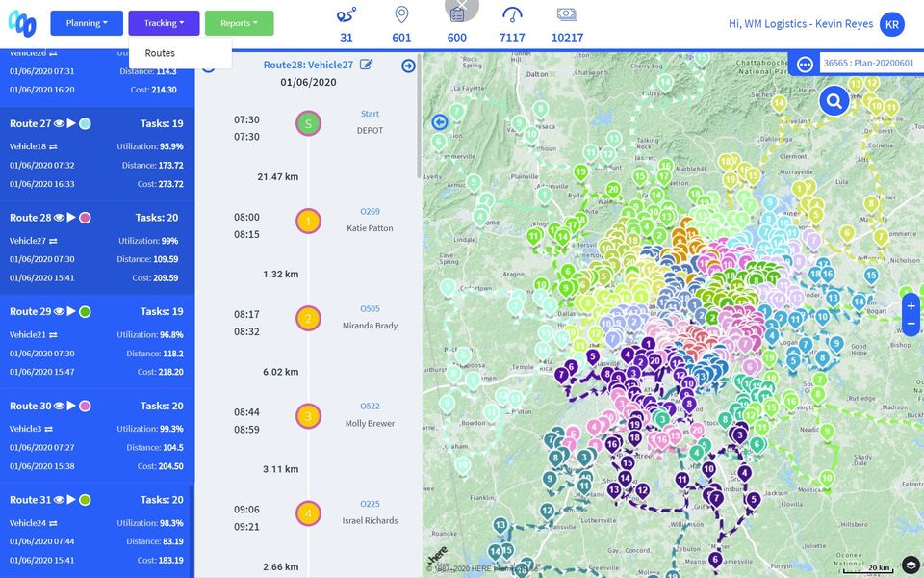Screen dimensions: 924x578
Task: Zoom in on the map with plus
Action: tap(911, 306)
